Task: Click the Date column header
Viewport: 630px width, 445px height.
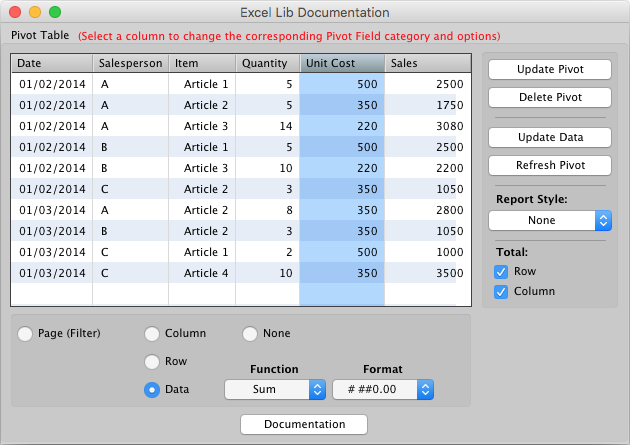Action: point(52,63)
